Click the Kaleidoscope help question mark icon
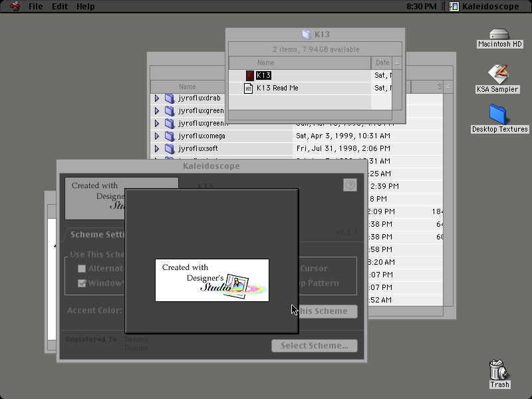The image size is (532, 399). pos(350,185)
